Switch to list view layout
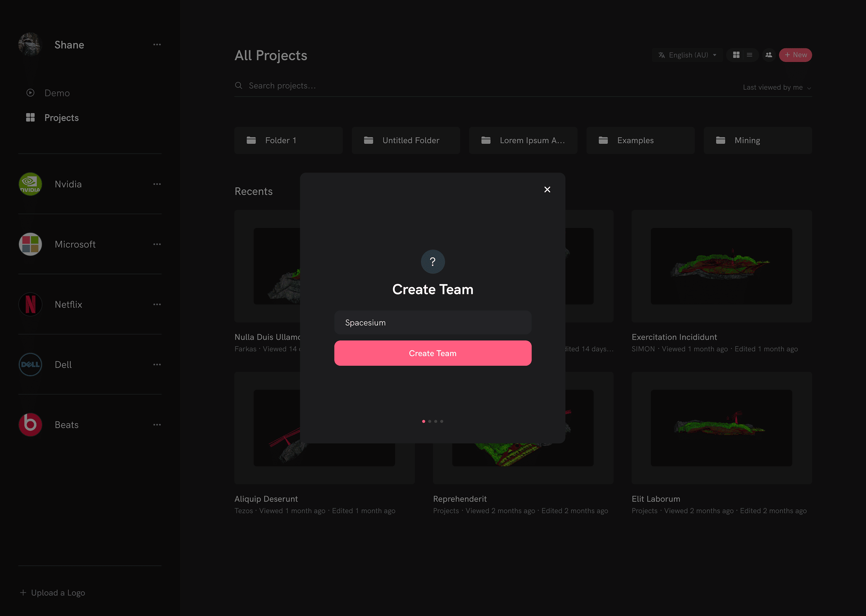 [749, 55]
